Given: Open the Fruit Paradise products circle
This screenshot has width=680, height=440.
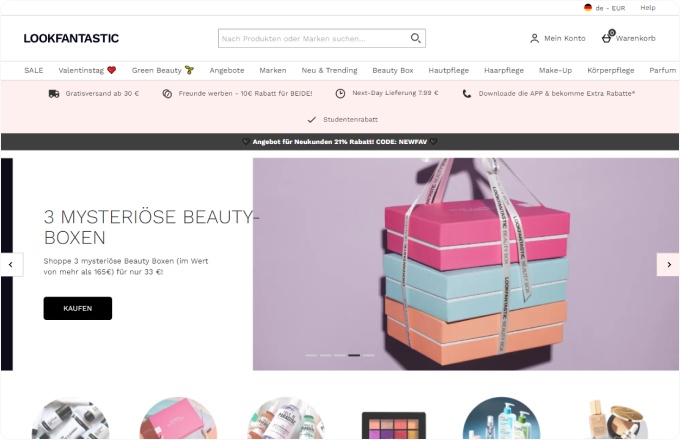Looking at the screenshot, I should (x=286, y=418).
